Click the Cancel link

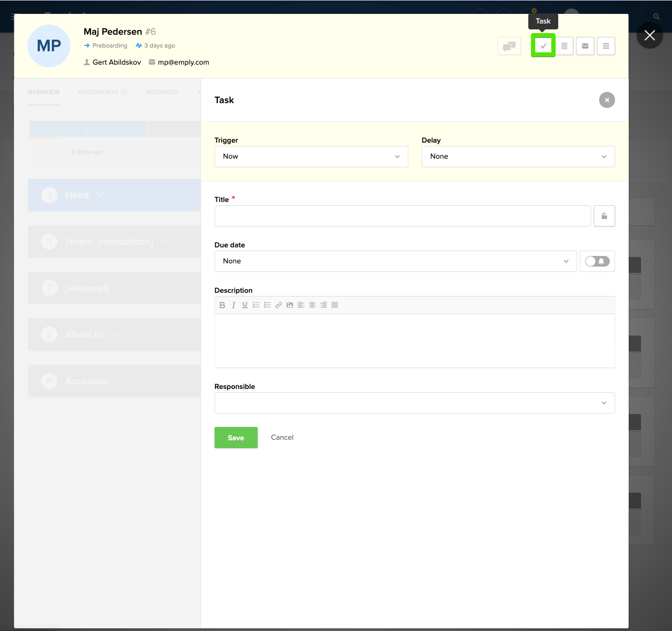point(282,438)
